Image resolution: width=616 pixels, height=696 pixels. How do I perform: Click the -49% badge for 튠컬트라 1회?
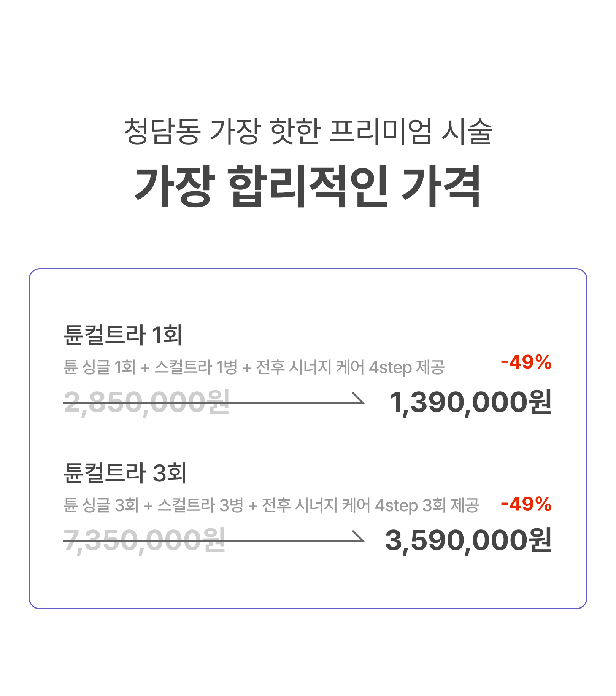click(526, 362)
